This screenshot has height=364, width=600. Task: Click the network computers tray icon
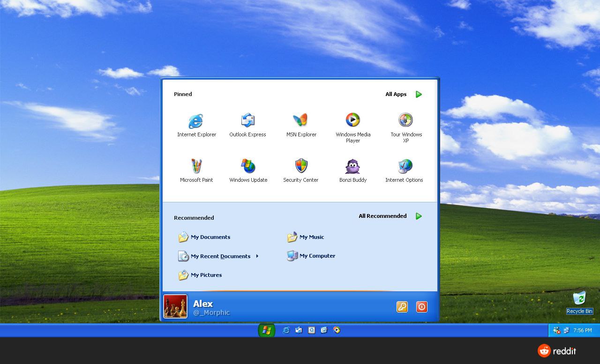point(566,330)
